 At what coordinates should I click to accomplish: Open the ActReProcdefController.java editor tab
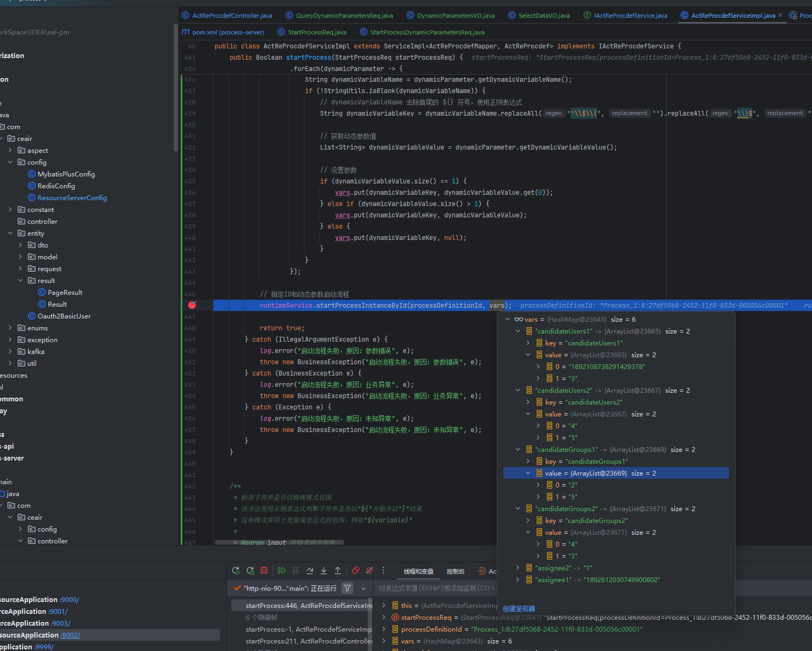click(227, 16)
